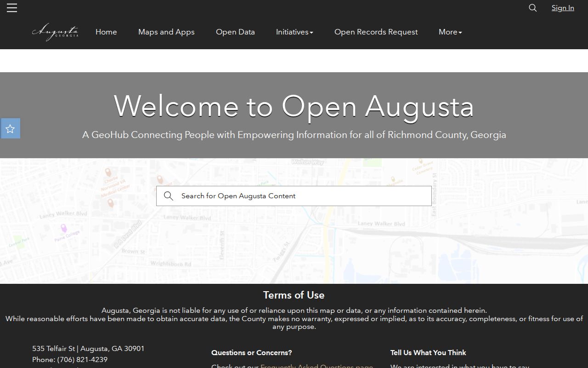Screen dimensions: 588x368
Task: Click the header search magnifier icon
Action: pyautogui.click(x=533, y=8)
